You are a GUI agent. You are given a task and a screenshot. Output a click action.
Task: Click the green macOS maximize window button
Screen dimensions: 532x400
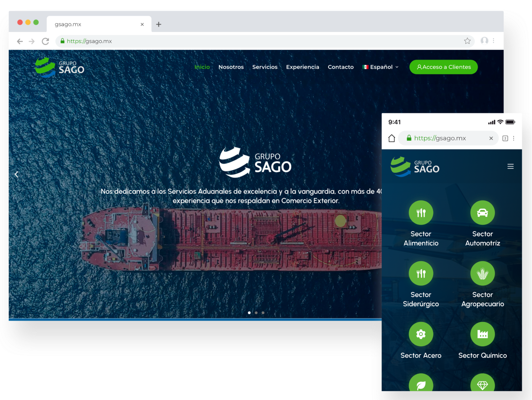[36, 22]
